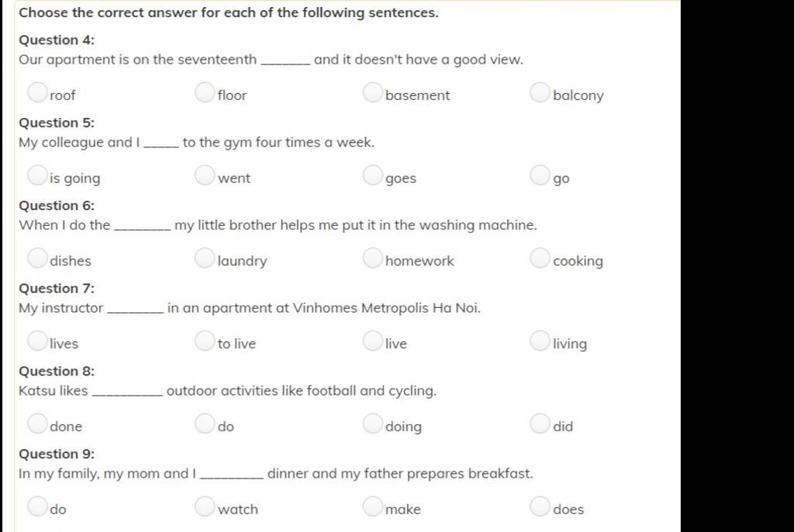Pick 'homework' option in Question 6
Screen dimensions: 794x532
pyautogui.click(x=372, y=257)
